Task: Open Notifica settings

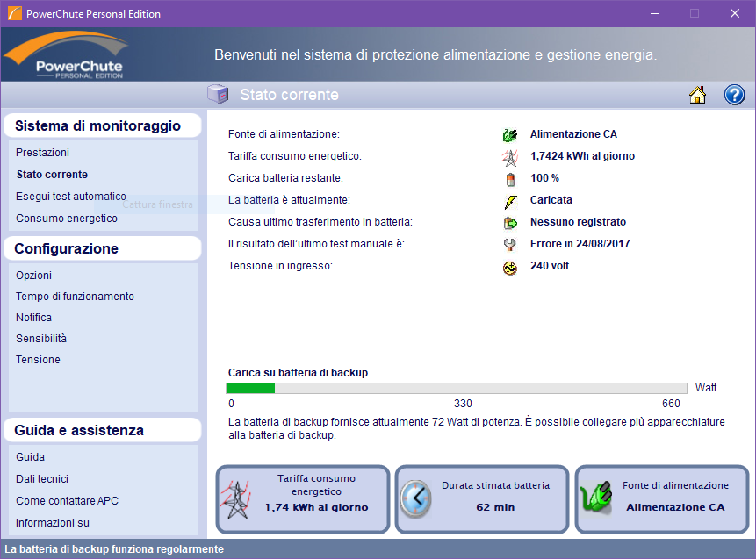Action: (33, 318)
